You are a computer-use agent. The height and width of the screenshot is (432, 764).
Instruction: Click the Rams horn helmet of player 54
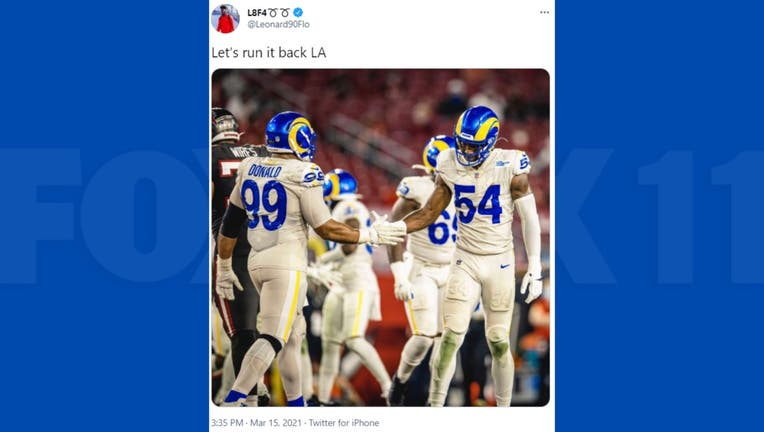[477, 135]
